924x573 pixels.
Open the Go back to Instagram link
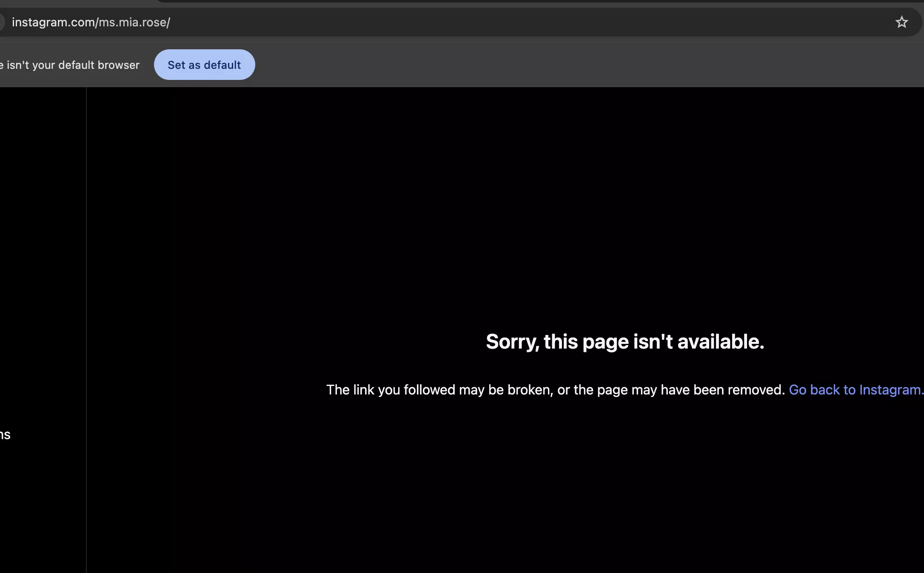pos(856,390)
